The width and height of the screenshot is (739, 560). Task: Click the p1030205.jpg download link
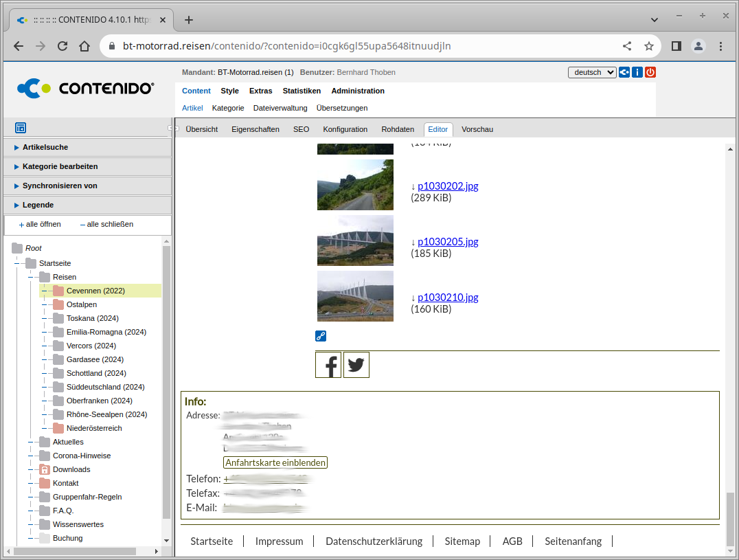coord(448,242)
